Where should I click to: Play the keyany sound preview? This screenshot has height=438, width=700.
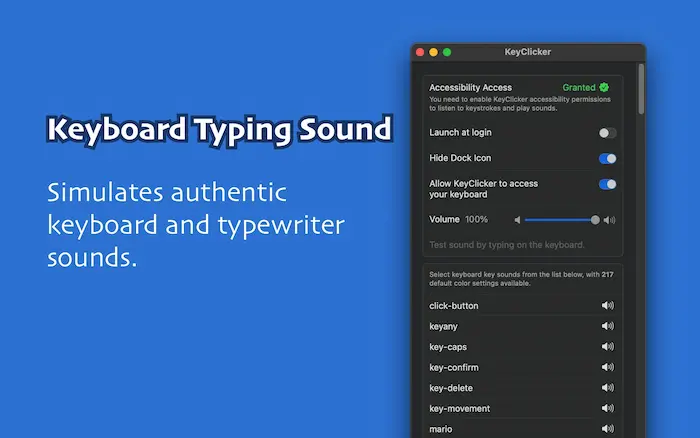coord(607,326)
